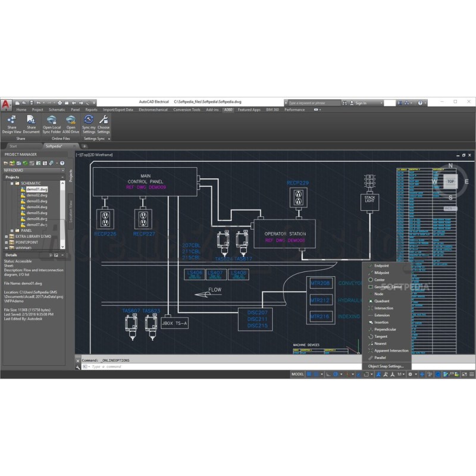Click the New drawing icon in Quick Access toolbar
Viewport: 476px width, 476px height.
[17, 103]
